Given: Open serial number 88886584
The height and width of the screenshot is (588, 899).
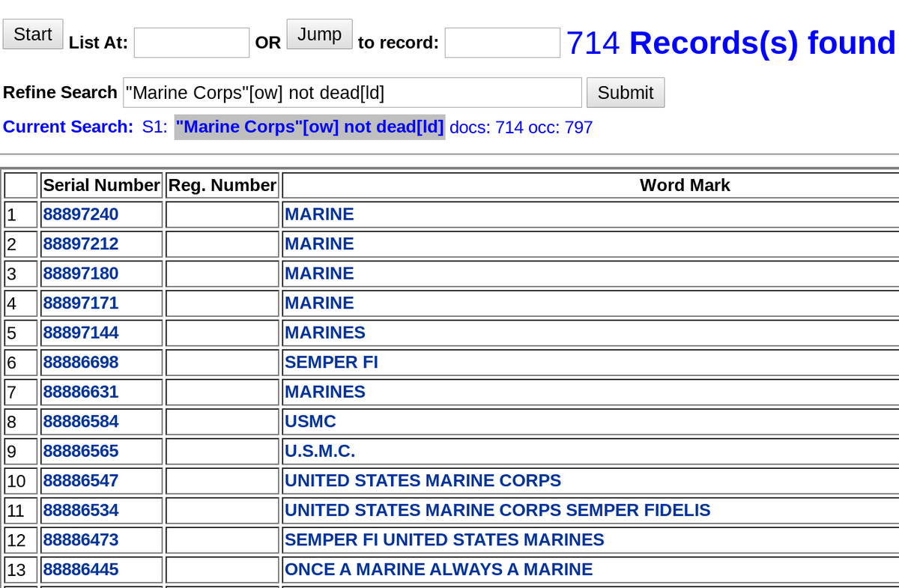Looking at the screenshot, I should [81, 422].
